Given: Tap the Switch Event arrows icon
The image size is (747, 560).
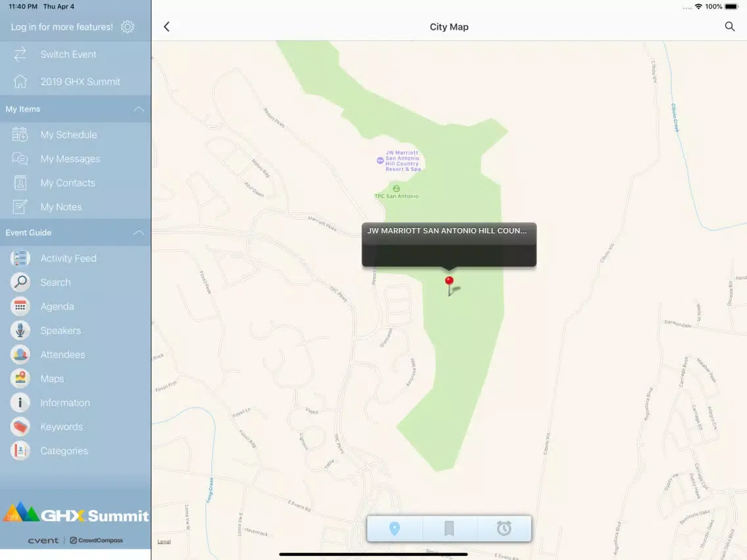Looking at the screenshot, I should pos(20,55).
